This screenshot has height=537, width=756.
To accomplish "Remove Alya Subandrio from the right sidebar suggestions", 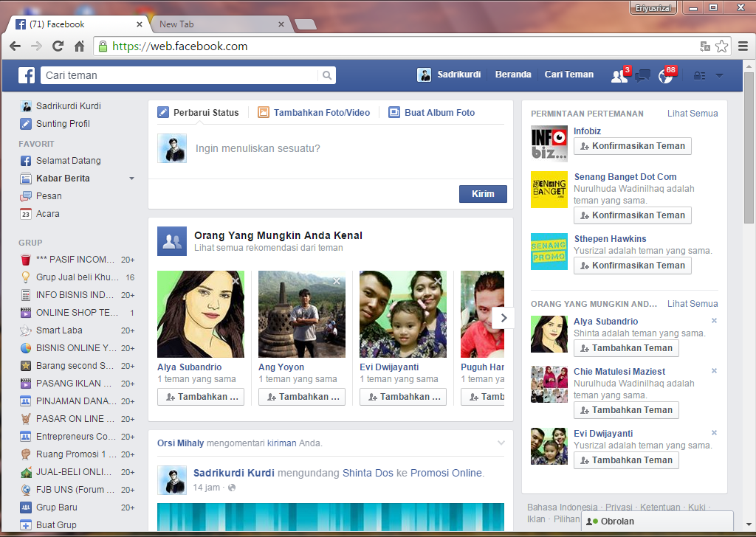I will (x=714, y=321).
